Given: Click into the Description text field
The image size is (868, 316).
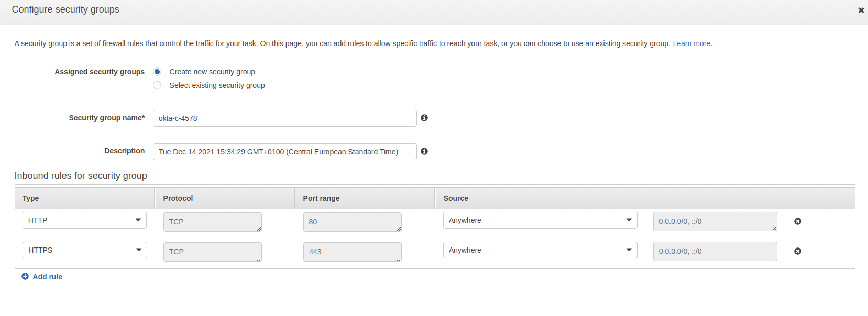Looking at the screenshot, I should [x=284, y=152].
